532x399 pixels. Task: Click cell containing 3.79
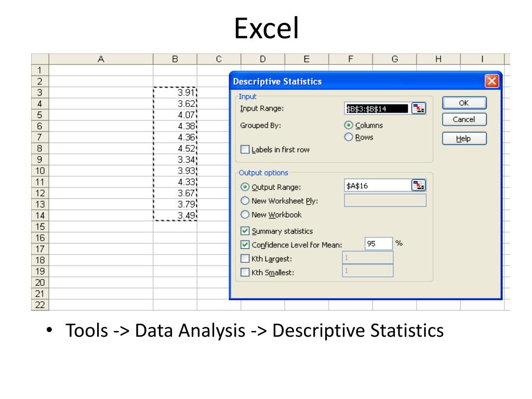click(175, 205)
